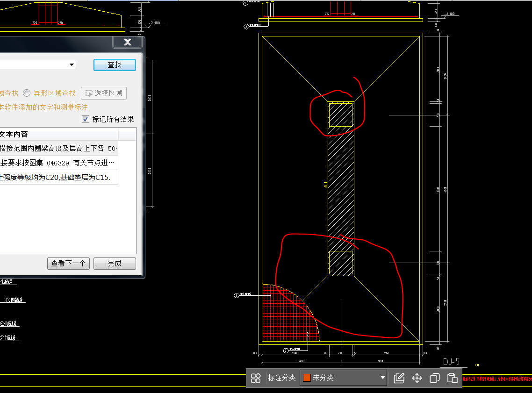The image size is (532, 393).
Task: Click the paste clipboard icon
Action: [452, 378]
